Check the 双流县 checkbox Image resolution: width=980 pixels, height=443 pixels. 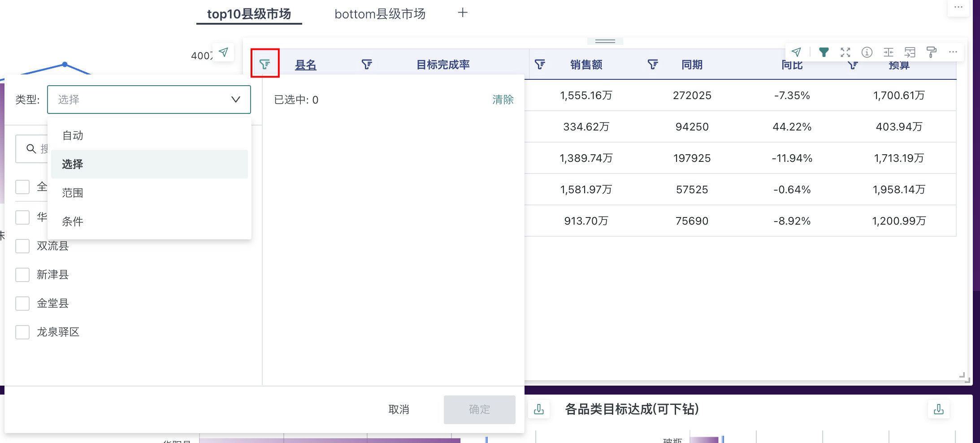22,246
